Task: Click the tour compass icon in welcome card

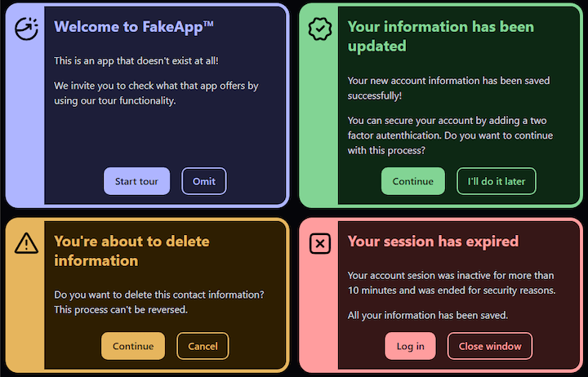Action: click(26, 29)
